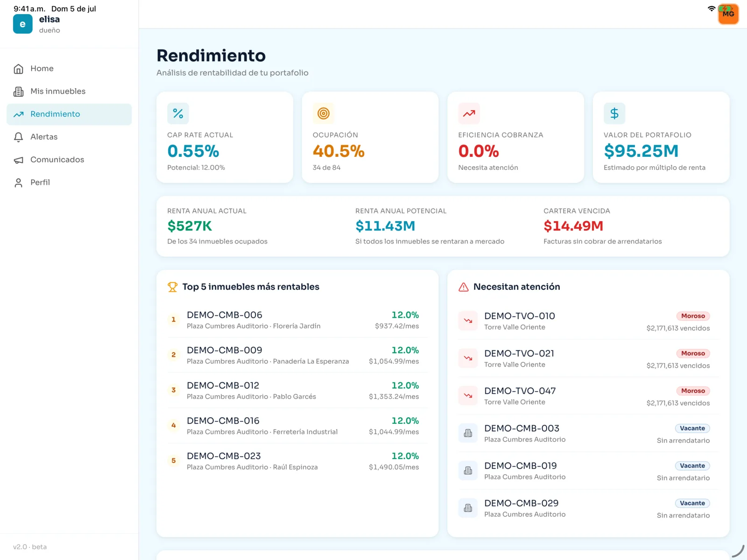
Task: Click the warning triangle by Necesitan atención
Action: click(463, 287)
